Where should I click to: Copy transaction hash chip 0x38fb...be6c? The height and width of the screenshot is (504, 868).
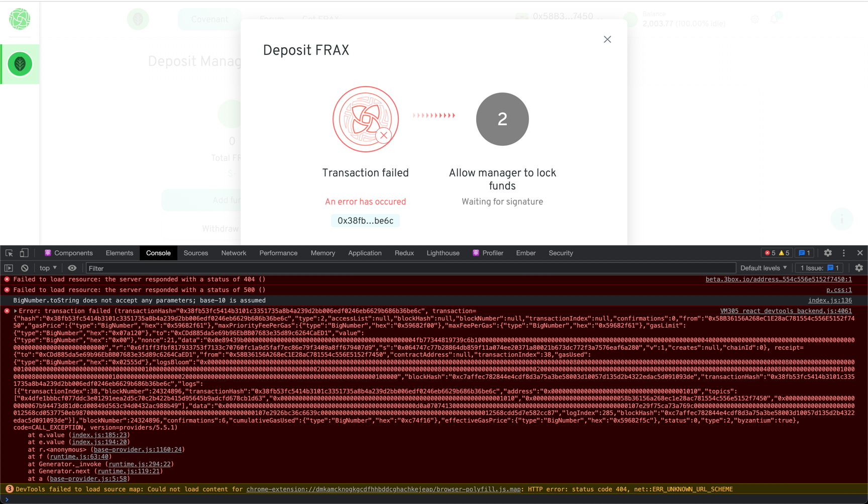click(365, 220)
